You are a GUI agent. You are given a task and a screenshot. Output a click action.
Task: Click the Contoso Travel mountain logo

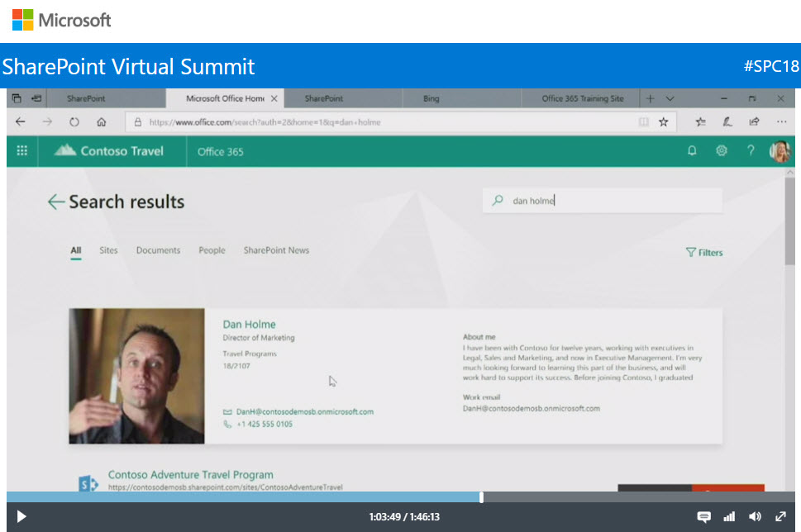[x=64, y=150]
